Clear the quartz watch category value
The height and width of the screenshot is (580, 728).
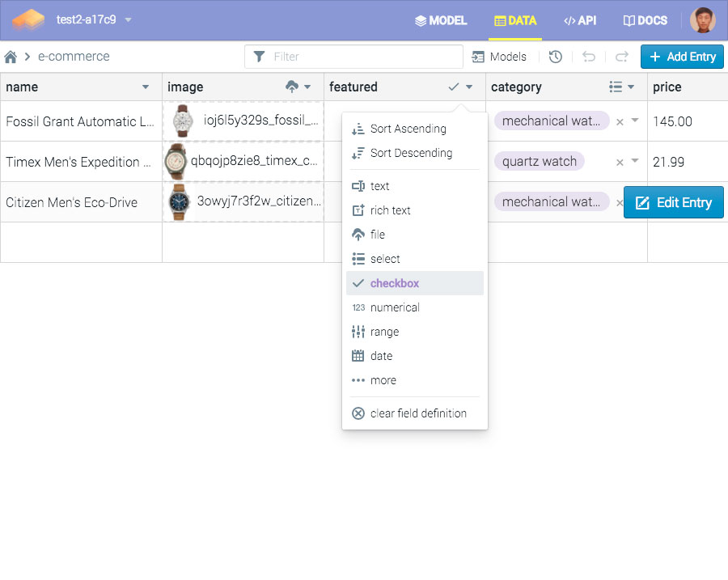(x=620, y=162)
